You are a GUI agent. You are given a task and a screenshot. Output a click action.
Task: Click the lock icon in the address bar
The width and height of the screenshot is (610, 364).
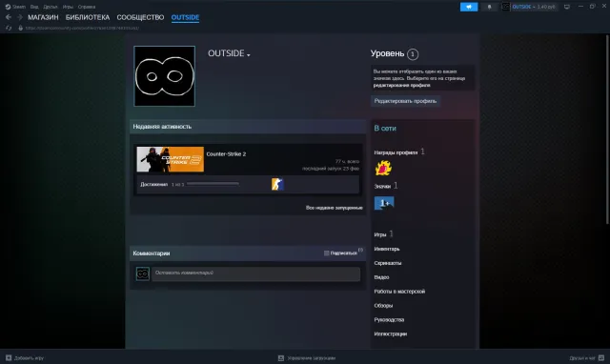pyautogui.click(x=20, y=28)
